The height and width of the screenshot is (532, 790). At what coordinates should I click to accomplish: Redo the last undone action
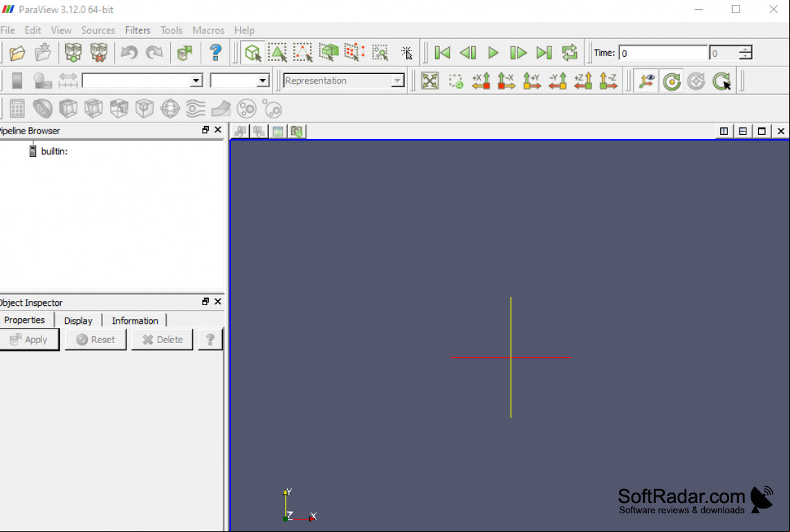click(155, 53)
